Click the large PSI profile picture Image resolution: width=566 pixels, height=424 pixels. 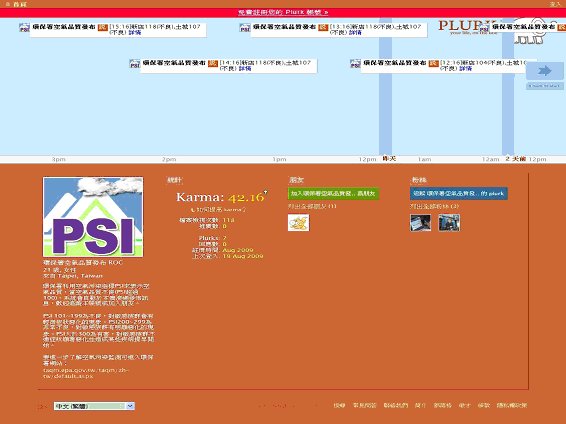point(93,217)
